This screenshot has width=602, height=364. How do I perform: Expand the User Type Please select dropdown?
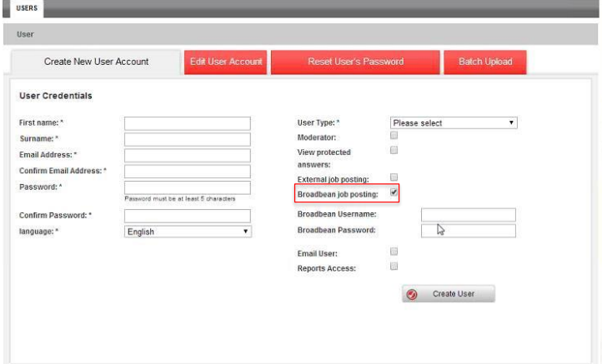[454, 123]
